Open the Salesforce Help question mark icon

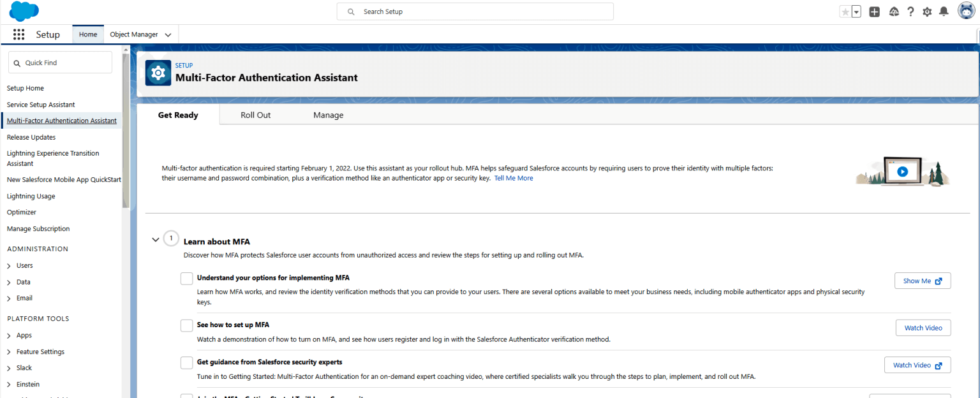click(910, 11)
